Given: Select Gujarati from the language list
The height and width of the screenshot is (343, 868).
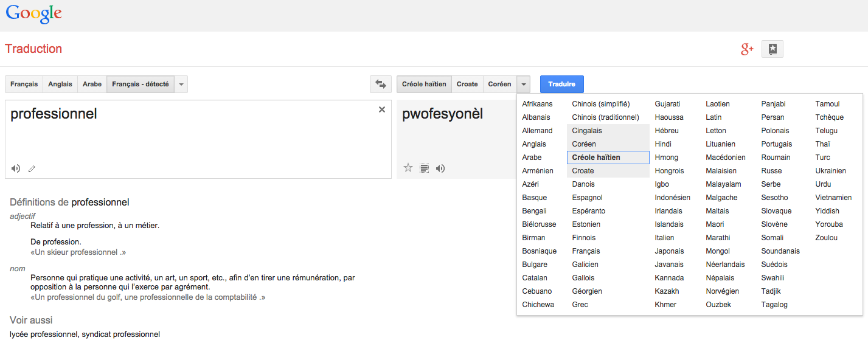Looking at the screenshot, I should tap(667, 104).
